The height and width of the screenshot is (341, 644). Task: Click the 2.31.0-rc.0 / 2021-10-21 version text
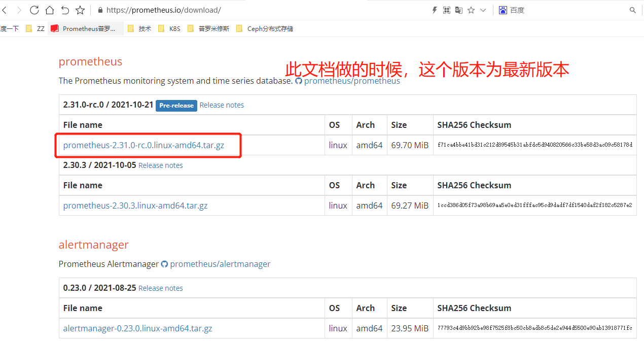pos(108,105)
